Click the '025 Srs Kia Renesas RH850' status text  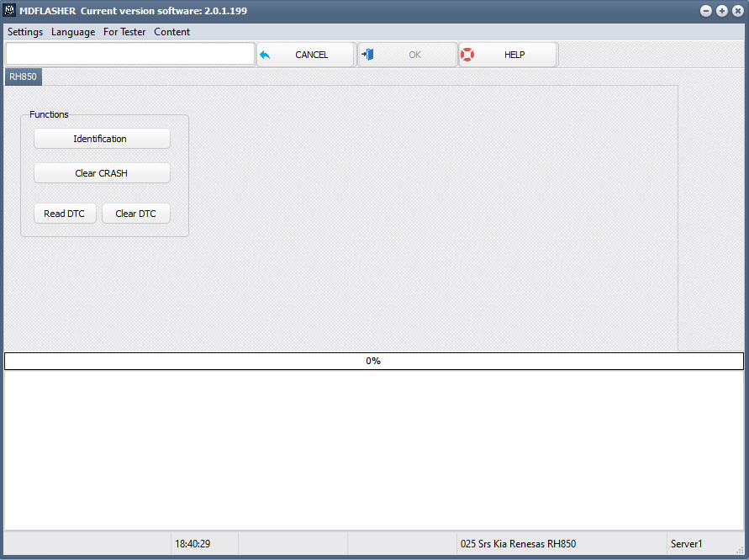point(519,544)
